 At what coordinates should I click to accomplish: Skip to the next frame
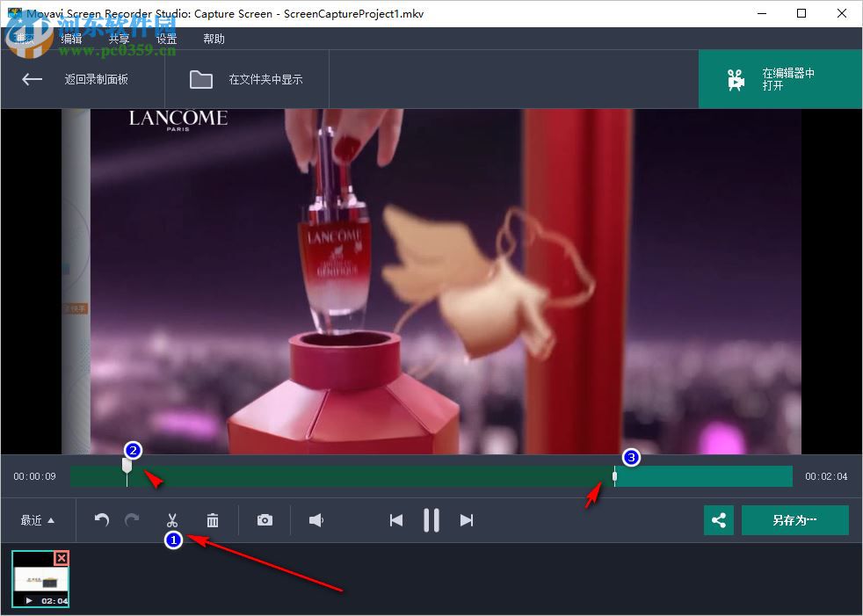467,519
